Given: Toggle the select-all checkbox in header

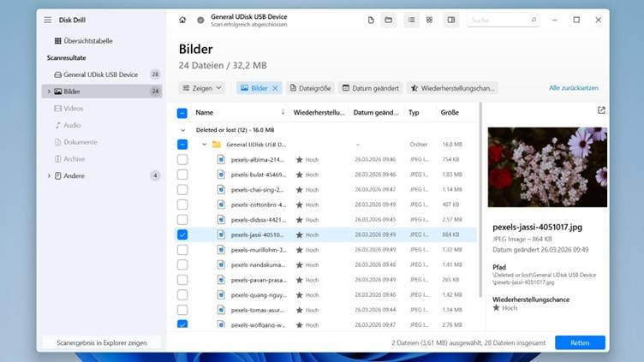Looking at the screenshot, I should (x=182, y=113).
